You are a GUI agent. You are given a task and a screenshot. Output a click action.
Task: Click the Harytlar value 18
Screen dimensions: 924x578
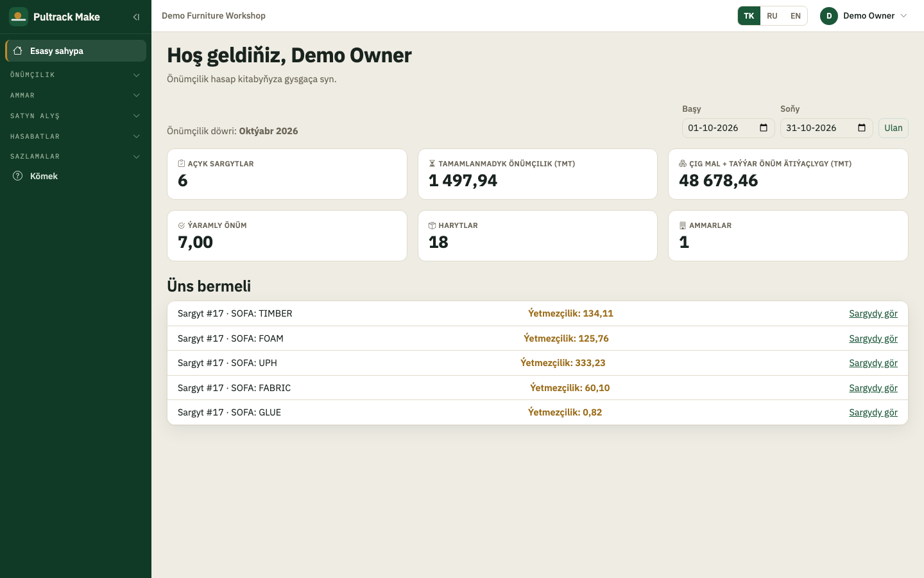(x=438, y=242)
